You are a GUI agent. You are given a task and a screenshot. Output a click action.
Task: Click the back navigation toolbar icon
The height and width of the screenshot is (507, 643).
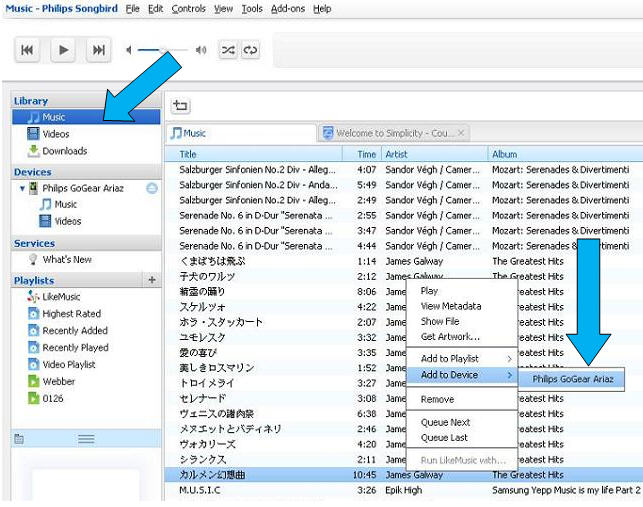coord(180,105)
